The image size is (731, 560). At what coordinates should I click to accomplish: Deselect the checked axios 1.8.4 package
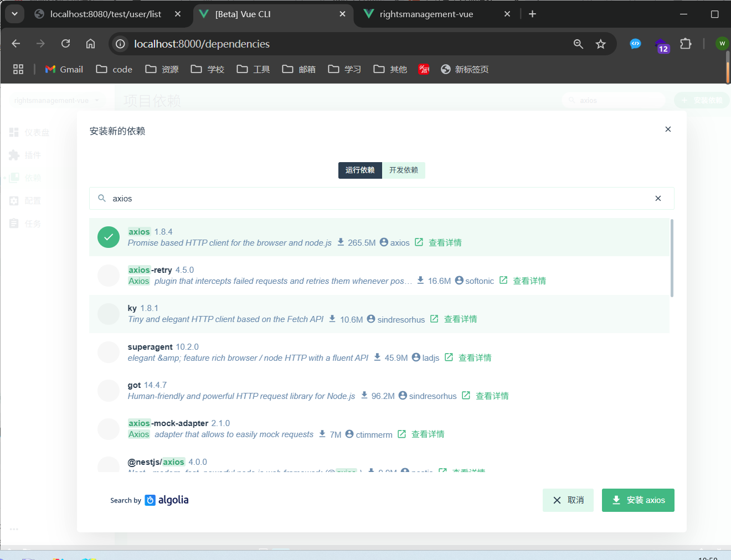click(x=109, y=237)
